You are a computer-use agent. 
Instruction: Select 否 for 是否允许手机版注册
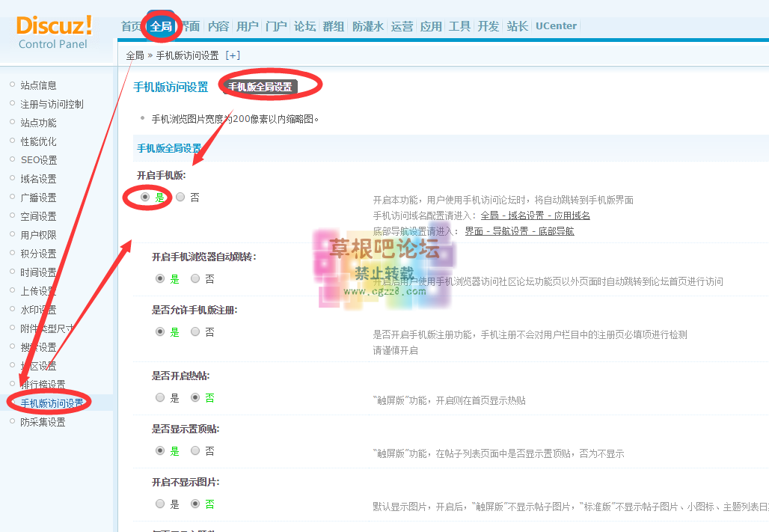[193, 331]
